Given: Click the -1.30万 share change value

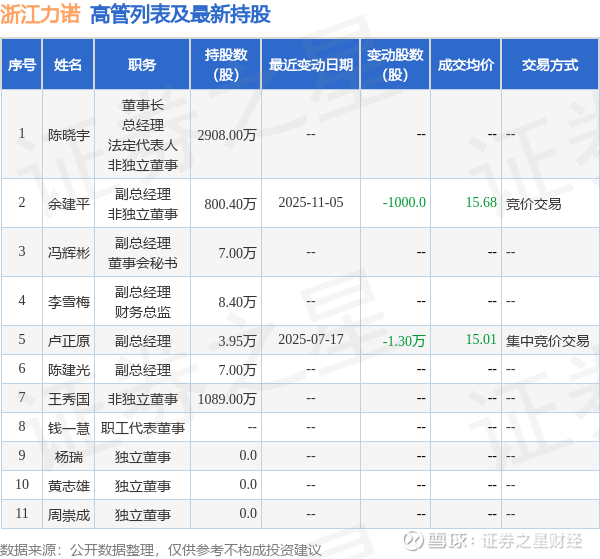Looking at the screenshot, I should coord(404,341).
